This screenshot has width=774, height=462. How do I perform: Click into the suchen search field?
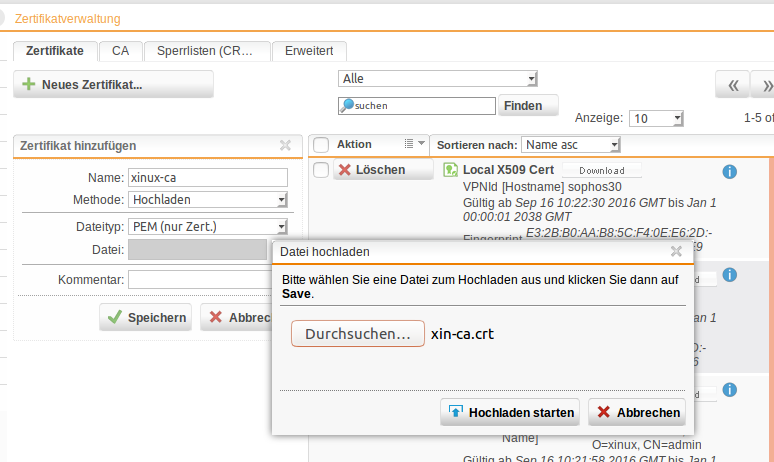pos(417,106)
